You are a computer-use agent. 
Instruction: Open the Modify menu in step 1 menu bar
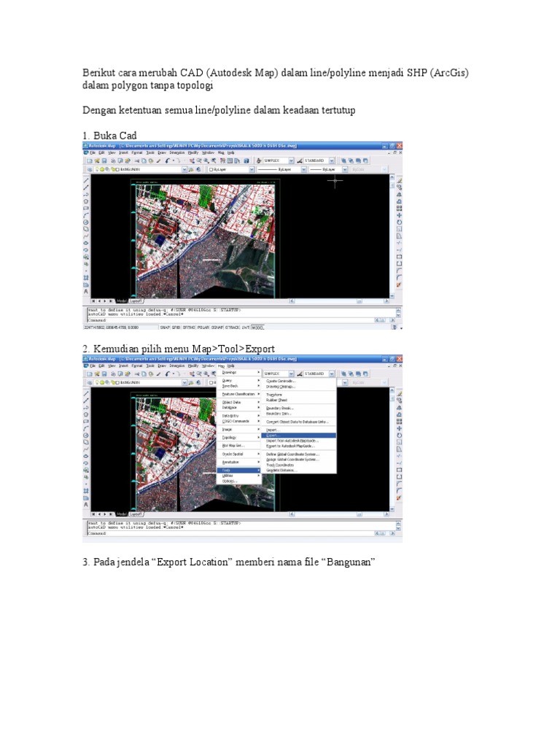click(192, 153)
